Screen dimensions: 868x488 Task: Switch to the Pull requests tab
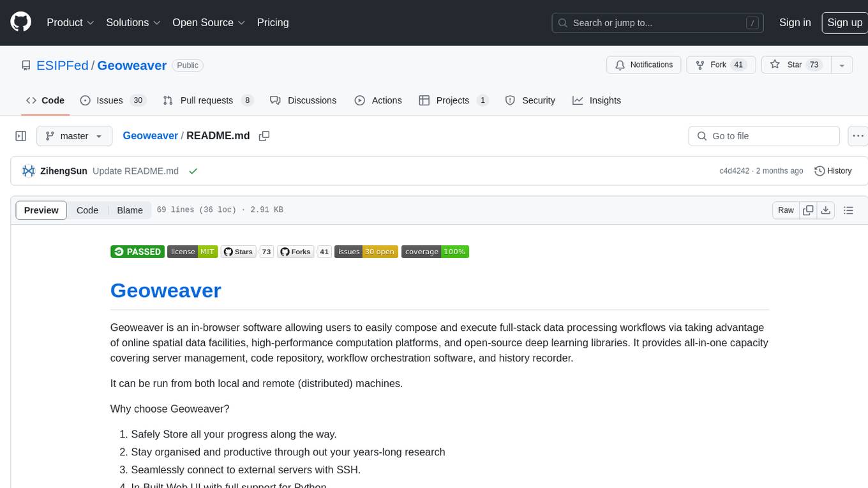pyautogui.click(x=208, y=100)
